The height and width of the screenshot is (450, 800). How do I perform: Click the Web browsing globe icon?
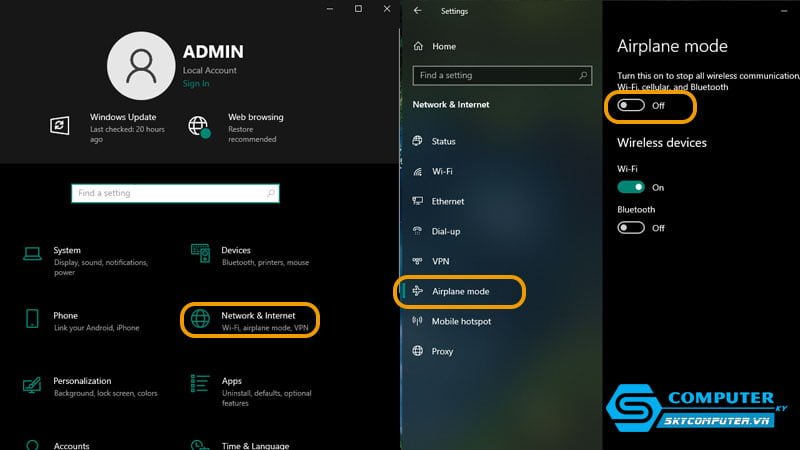click(198, 126)
